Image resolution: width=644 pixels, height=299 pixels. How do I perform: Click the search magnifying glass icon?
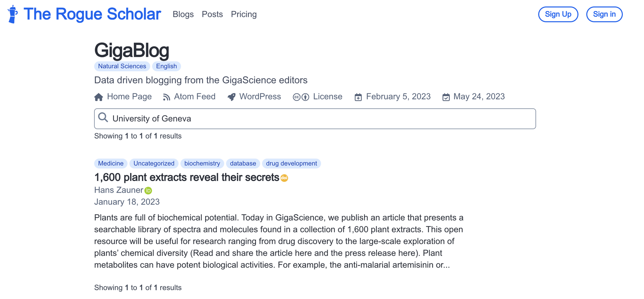[103, 118]
